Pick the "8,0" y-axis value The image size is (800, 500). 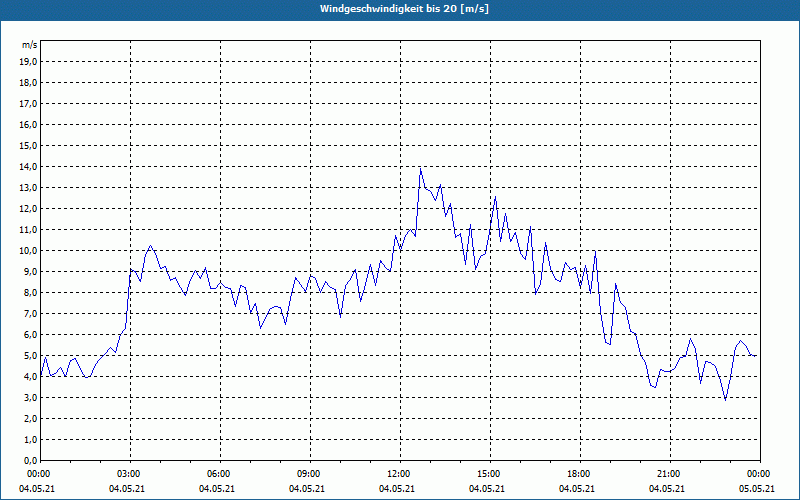pyautogui.click(x=31, y=292)
